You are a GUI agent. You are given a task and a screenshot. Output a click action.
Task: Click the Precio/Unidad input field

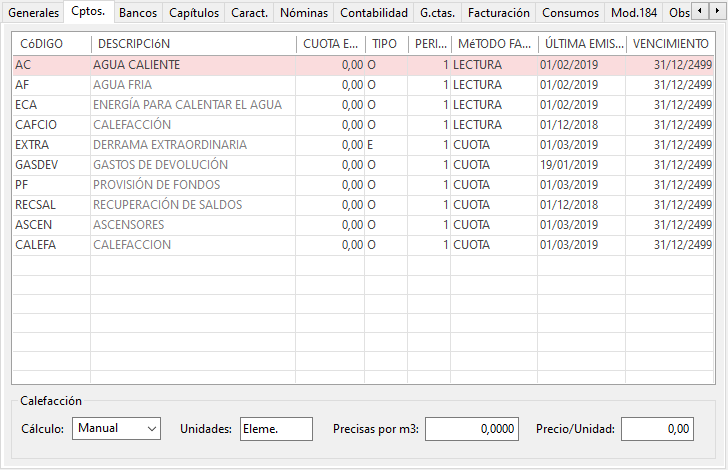point(657,429)
